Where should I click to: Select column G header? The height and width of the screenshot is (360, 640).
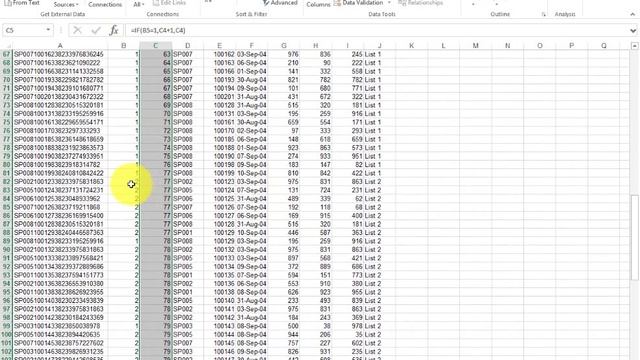(284, 46)
